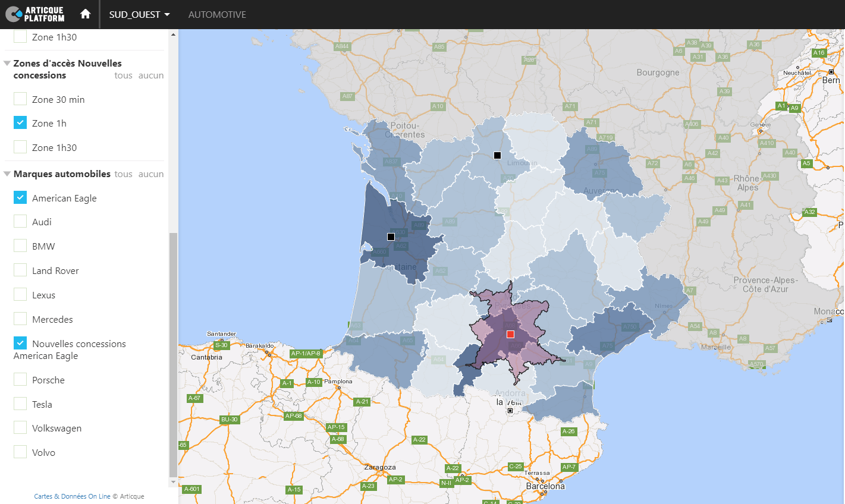Collapse the Marques automobiles section
Screen dimensions: 845x504
(x=7, y=174)
